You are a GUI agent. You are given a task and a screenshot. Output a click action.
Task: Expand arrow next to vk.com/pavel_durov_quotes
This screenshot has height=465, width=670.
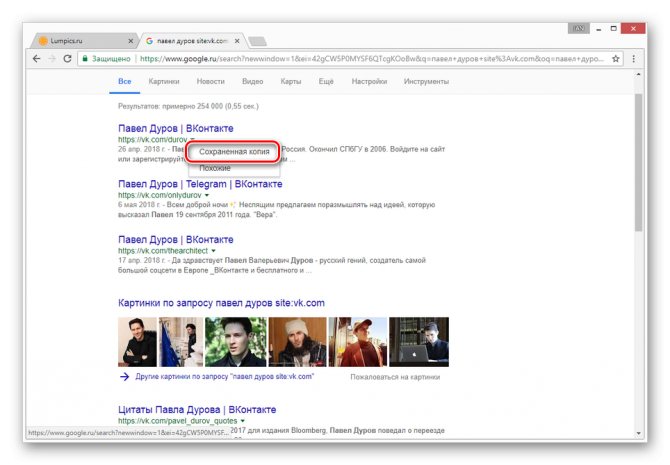pyautogui.click(x=243, y=421)
